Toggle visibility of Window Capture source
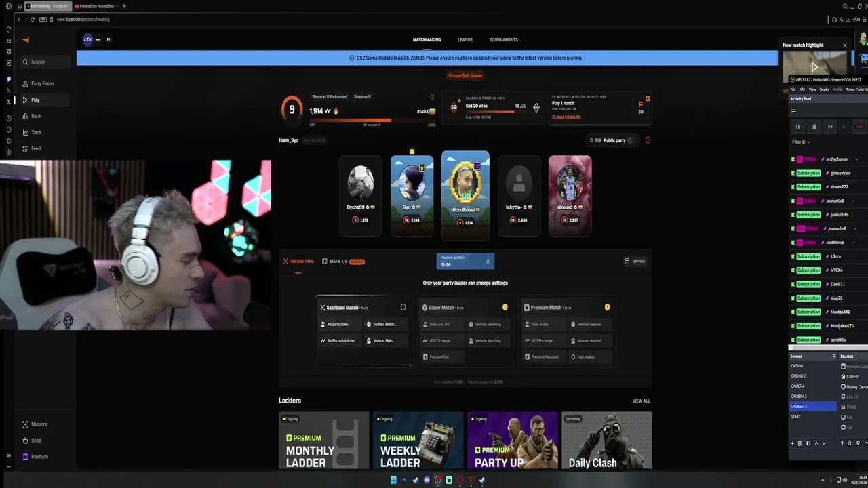 tap(844, 366)
